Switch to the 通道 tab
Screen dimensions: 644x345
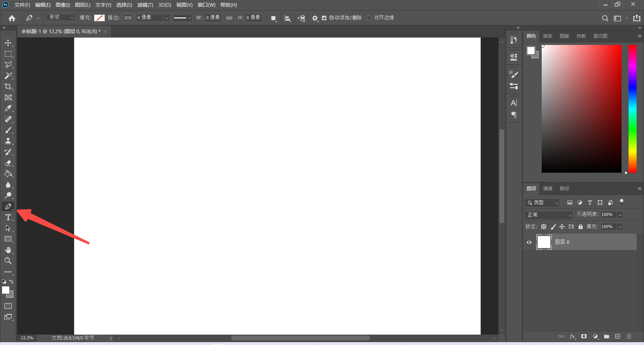click(x=547, y=188)
